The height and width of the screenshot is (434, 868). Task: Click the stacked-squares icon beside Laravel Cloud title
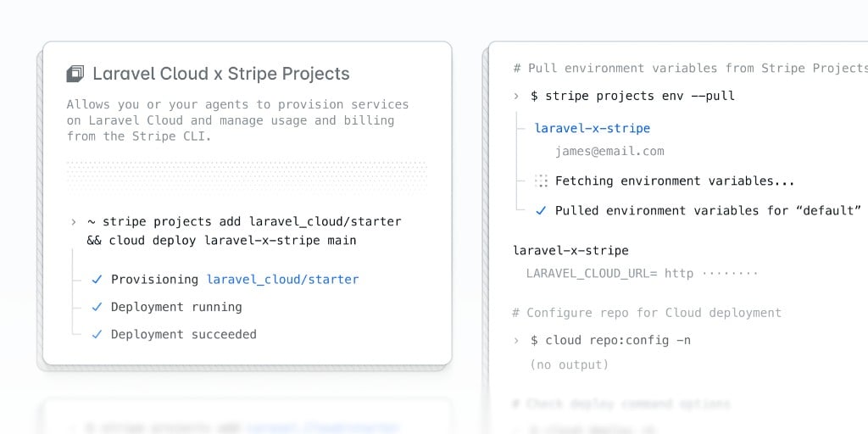click(x=75, y=74)
